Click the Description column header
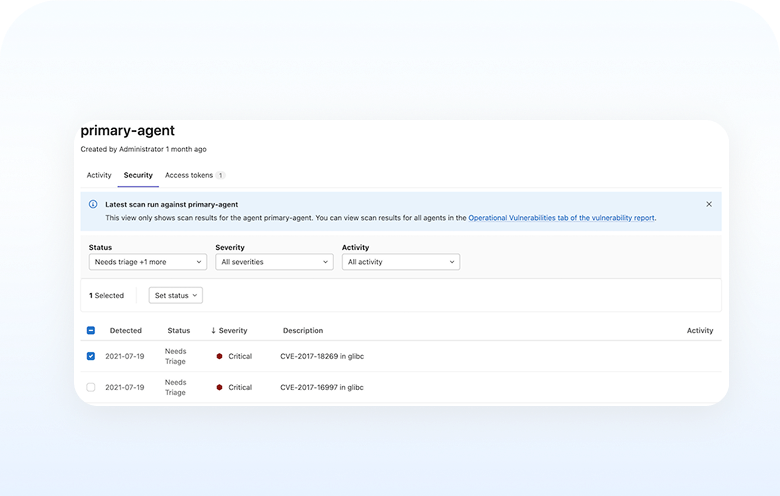 pyautogui.click(x=303, y=330)
